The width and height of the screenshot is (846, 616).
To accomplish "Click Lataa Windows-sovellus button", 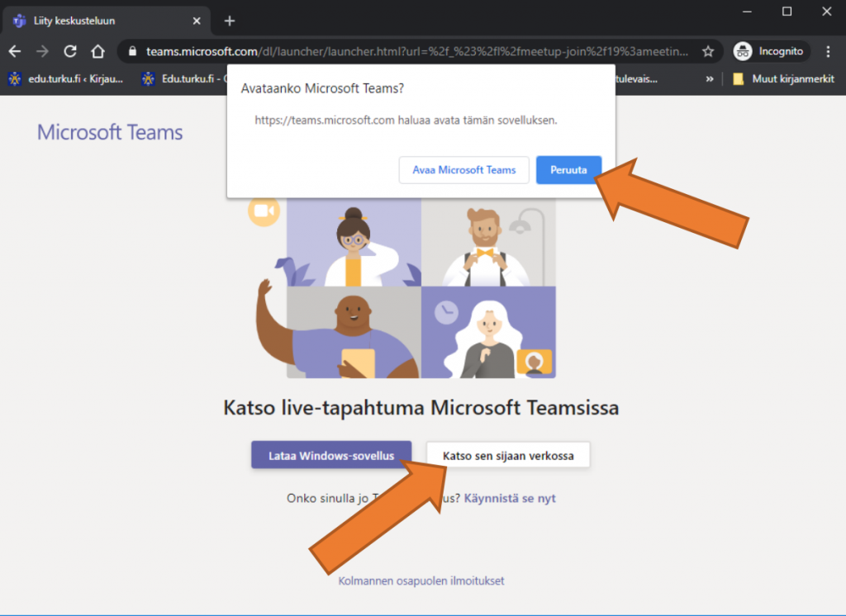I will coord(331,455).
